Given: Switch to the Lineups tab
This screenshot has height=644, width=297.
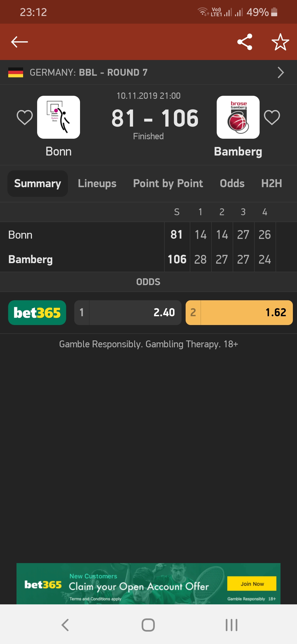Looking at the screenshot, I should (97, 184).
